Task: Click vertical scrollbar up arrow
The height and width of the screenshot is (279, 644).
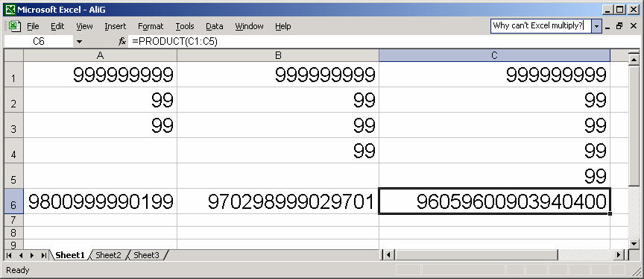Action: click(634, 60)
